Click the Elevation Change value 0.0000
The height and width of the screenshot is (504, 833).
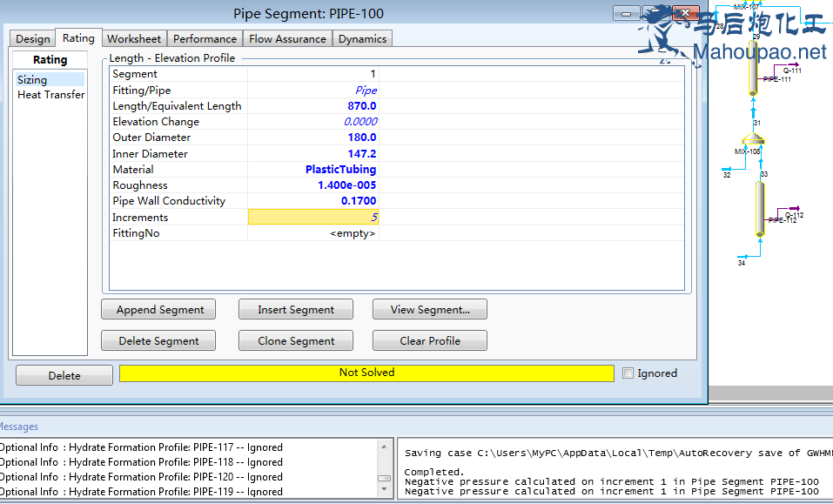313,122
